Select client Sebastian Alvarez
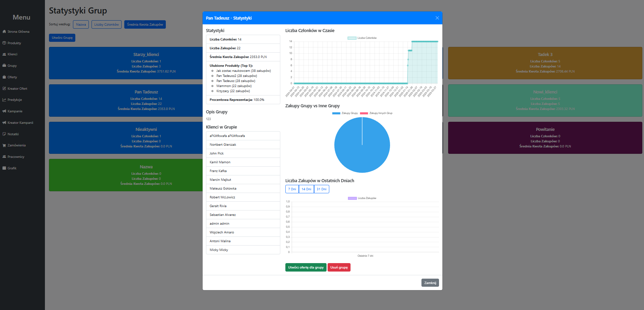Screen dimensions: 644x310 tap(243, 215)
